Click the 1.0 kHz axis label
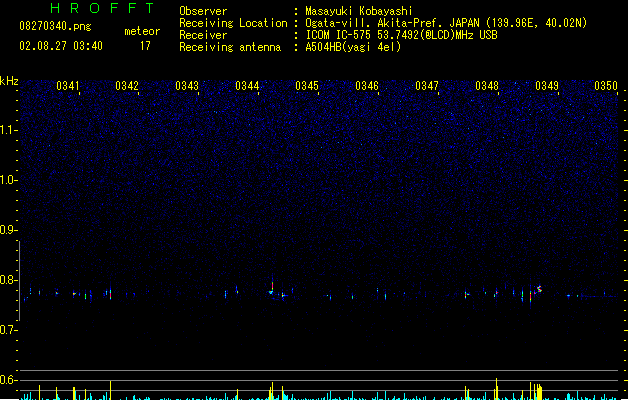Image resolution: width=629 pixels, height=400 pixels. [8, 180]
